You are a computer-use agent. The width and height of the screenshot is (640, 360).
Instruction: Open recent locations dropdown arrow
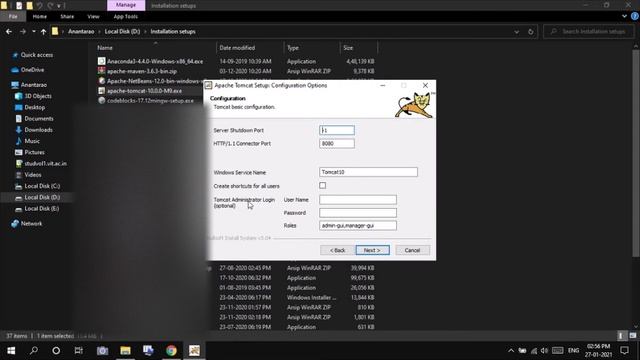pos(33,31)
